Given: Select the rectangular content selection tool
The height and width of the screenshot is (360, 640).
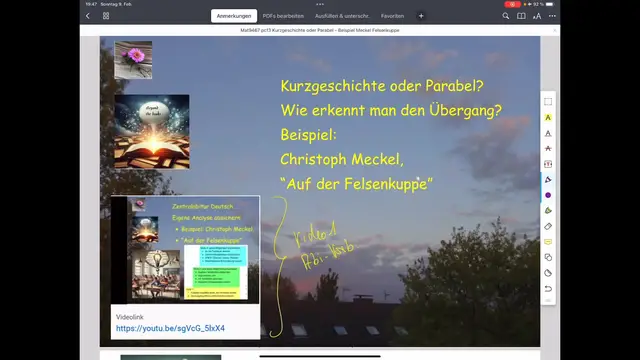Looking at the screenshot, I should pyautogui.click(x=548, y=102).
